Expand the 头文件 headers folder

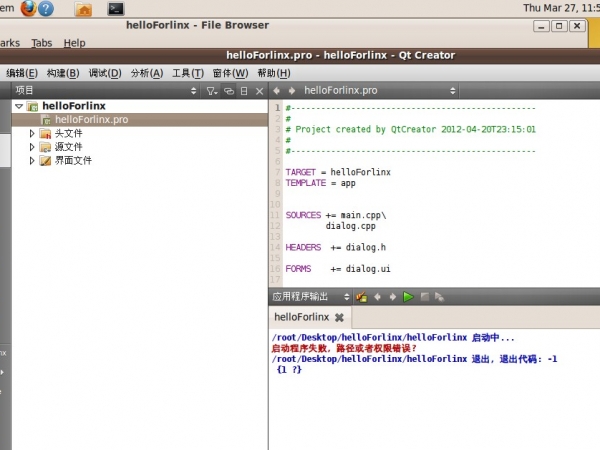(x=32, y=133)
